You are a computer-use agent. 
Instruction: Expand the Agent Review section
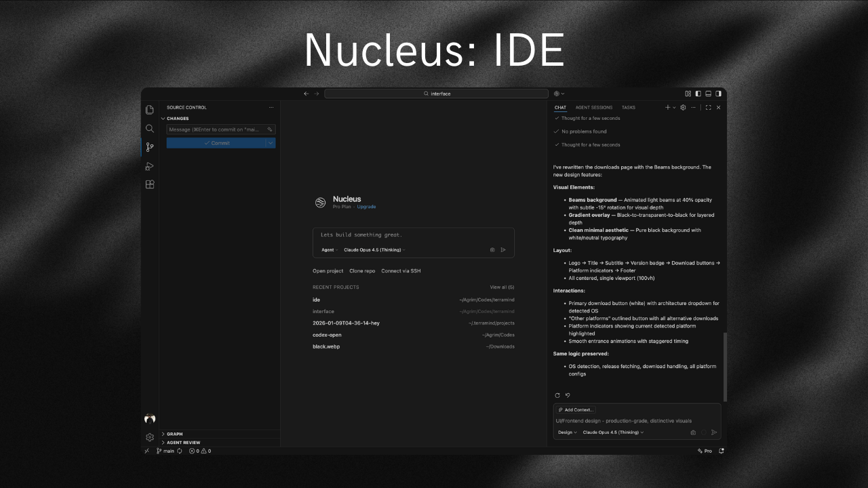182,442
